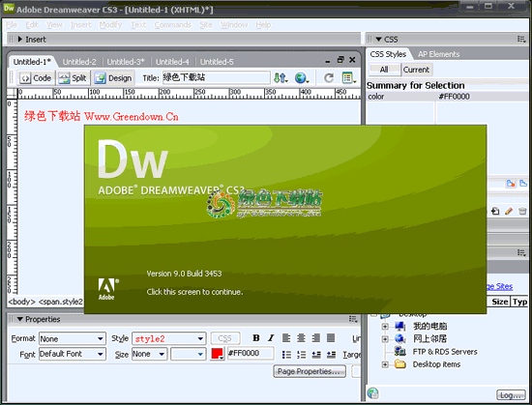Click Delete CSS Rule trash icon
Image resolution: width=532 pixels, height=405 pixels.
[522, 211]
